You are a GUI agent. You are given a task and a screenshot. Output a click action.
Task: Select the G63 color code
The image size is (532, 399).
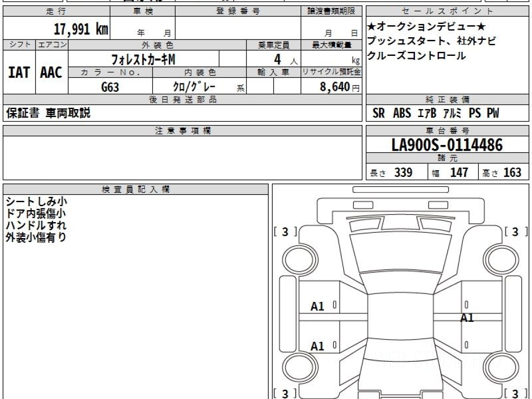[x=110, y=87]
